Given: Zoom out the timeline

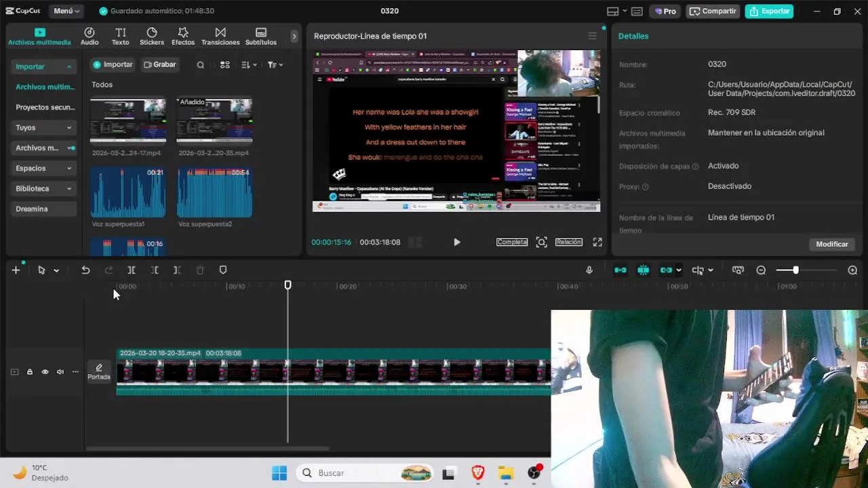Looking at the screenshot, I should 761,270.
